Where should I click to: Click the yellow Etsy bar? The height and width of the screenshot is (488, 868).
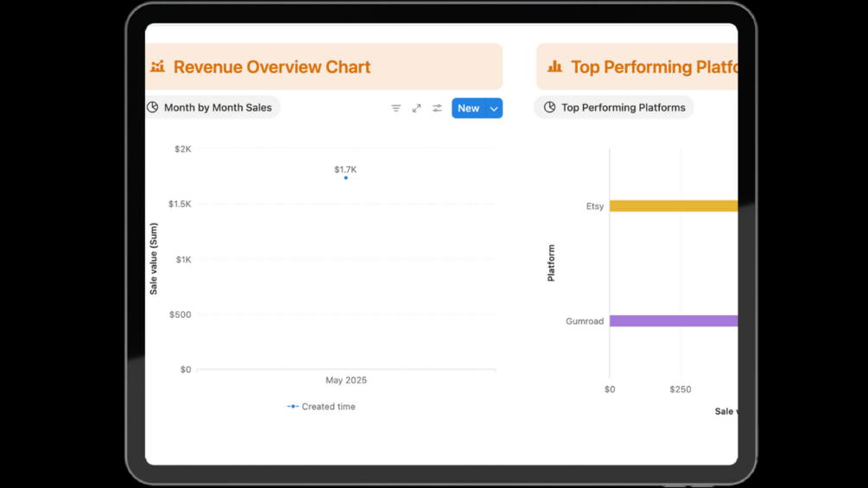[x=673, y=206]
